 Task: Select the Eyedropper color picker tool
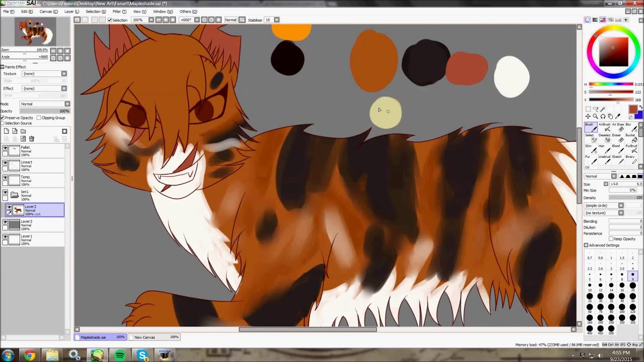(x=618, y=116)
